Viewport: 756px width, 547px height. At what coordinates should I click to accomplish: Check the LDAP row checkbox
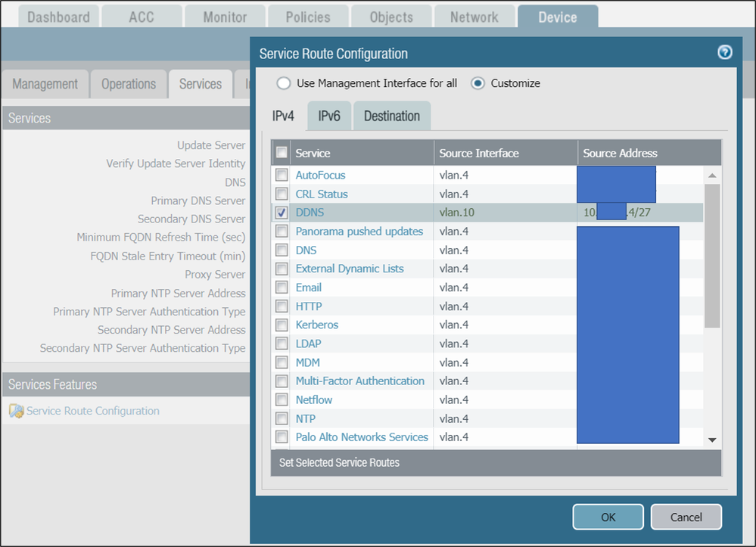tap(282, 343)
